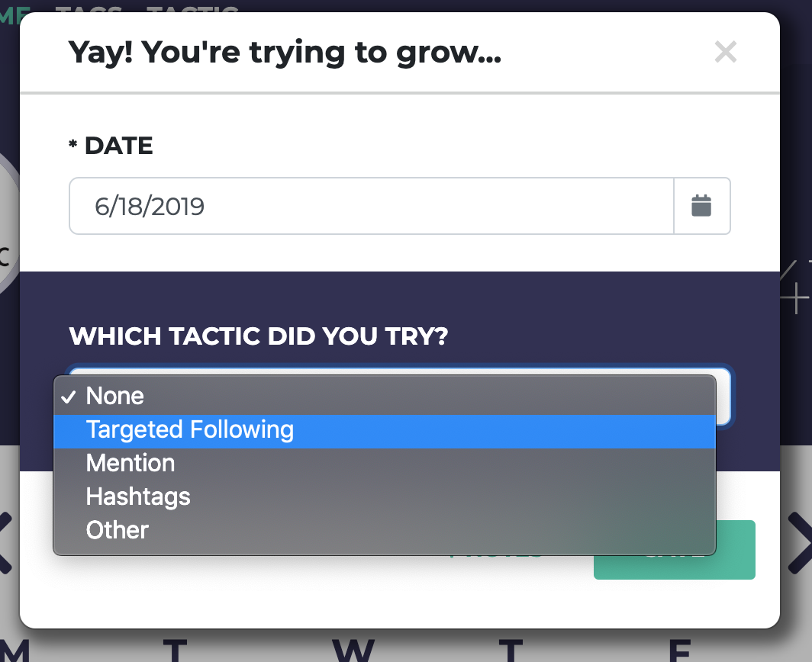The width and height of the screenshot is (812, 662).
Task: Close the "Yay! You're trying to grow" dialog
Action: coord(725,52)
